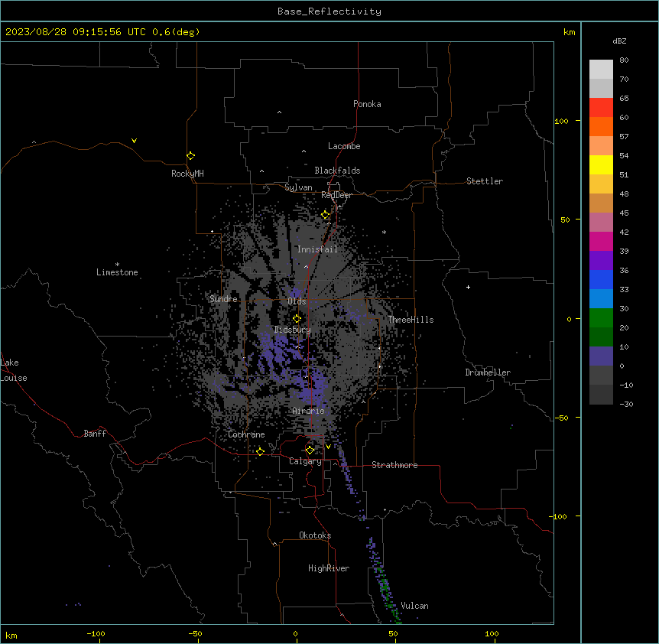Click the magenta 42-39 dBZ legend swatch
The image size is (659, 644).
point(601,241)
